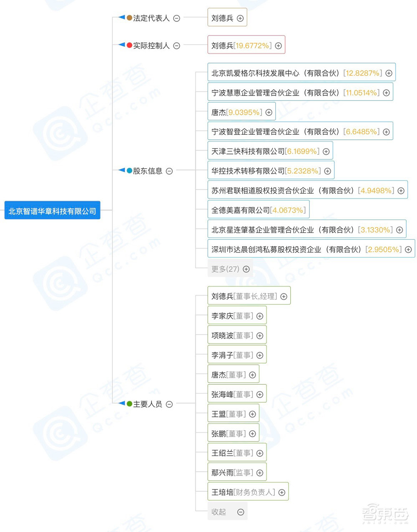This screenshot has height=532, width=417.
Task: Click the plus icon on 天津三快科技有限公司 node
Action: tap(326, 151)
